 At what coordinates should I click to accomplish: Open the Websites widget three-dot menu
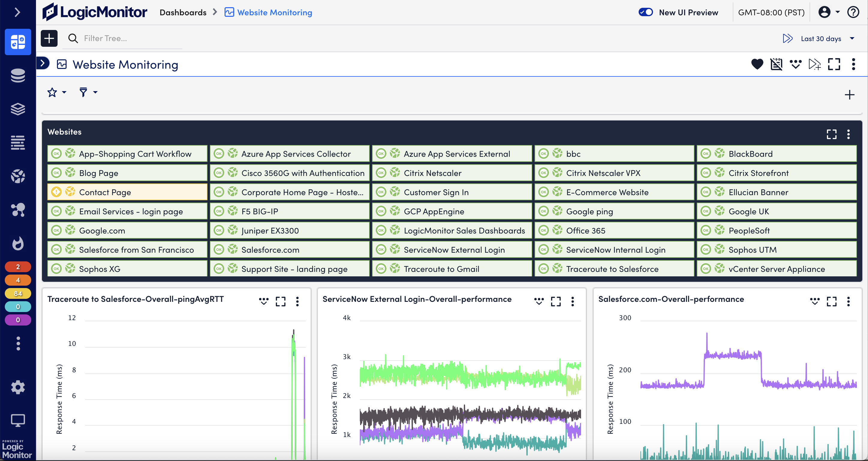[849, 134]
